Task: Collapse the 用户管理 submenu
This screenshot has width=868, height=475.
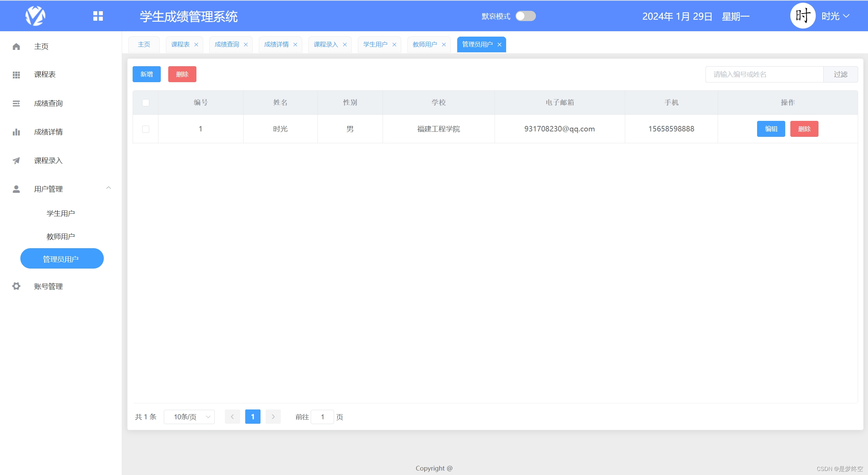Action: pyautogui.click(x=109, y=188)
